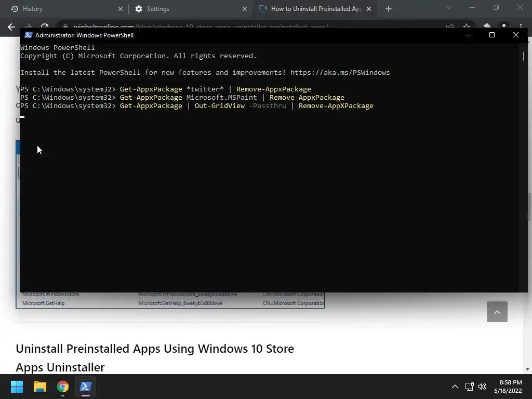Click the Chrome taskbar icon
Viewport: 532px width, 399px height.
coord(63,387)
